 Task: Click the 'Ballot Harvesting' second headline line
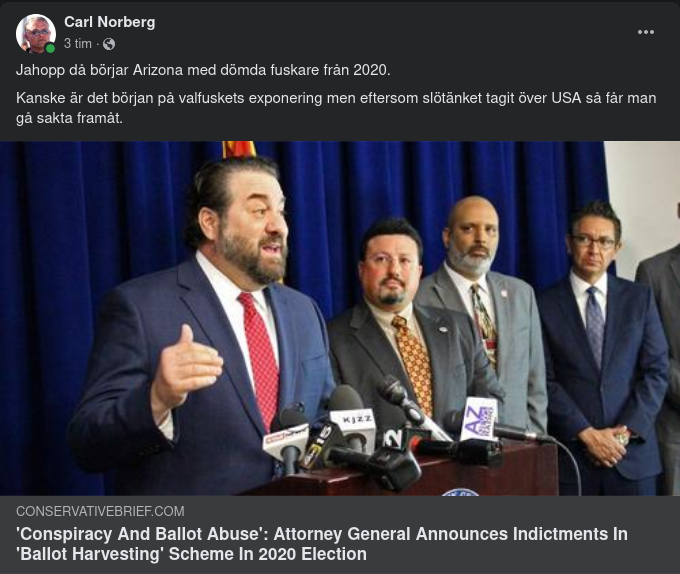191,554
